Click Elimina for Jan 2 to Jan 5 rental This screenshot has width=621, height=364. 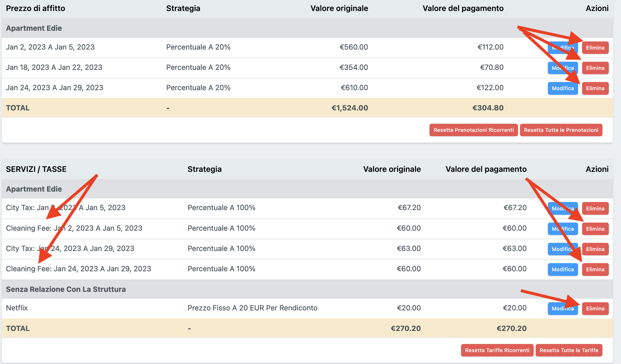(595, 47)
